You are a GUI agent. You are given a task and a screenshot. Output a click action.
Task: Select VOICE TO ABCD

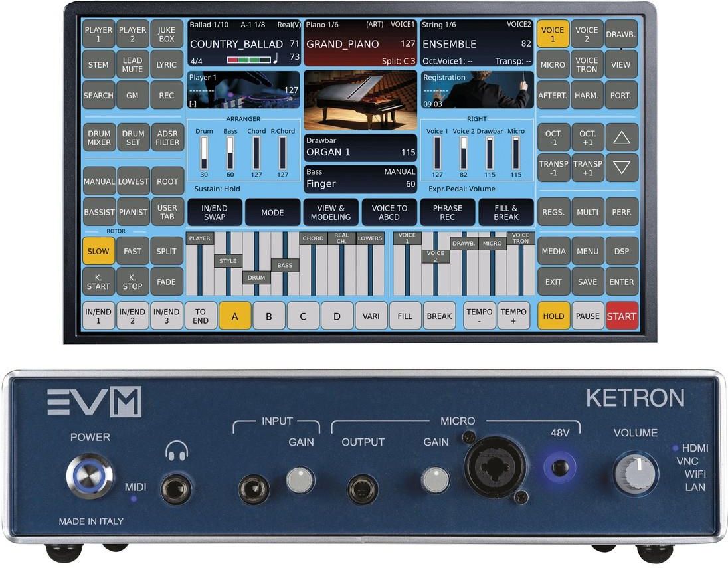(389, 212)
